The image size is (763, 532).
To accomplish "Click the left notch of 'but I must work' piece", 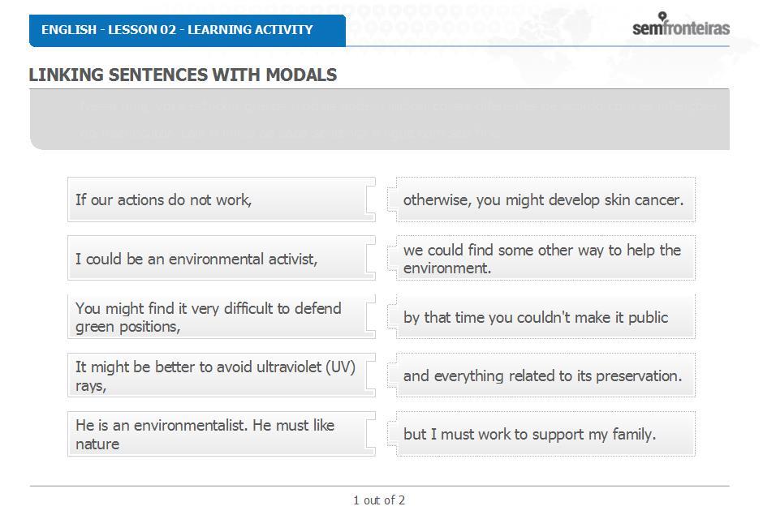I will click(x=393, y=434).
